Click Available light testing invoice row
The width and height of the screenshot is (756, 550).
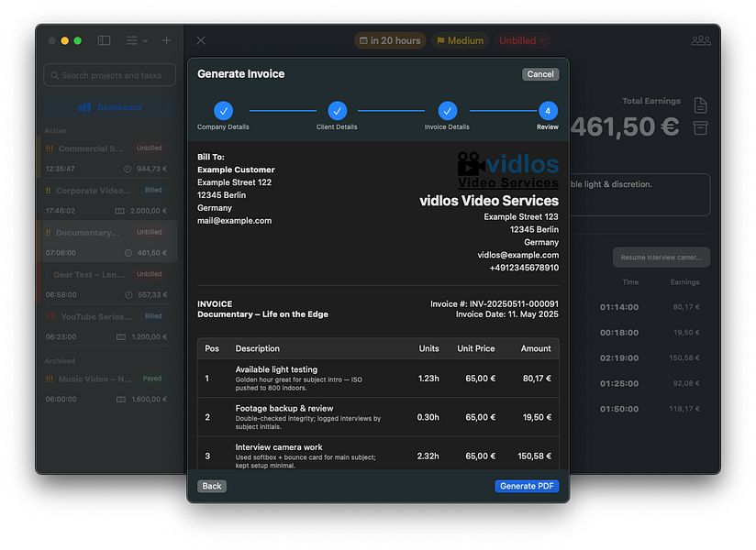point(378,378)
